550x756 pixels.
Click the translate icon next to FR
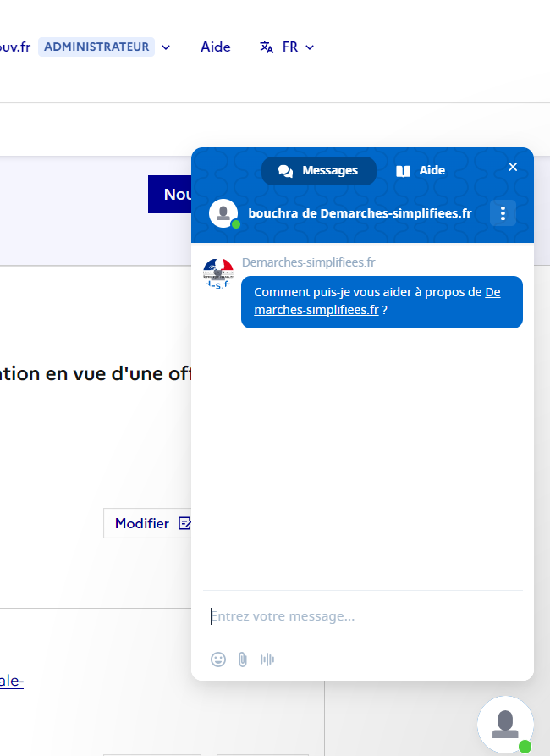(x=267, y=47)
